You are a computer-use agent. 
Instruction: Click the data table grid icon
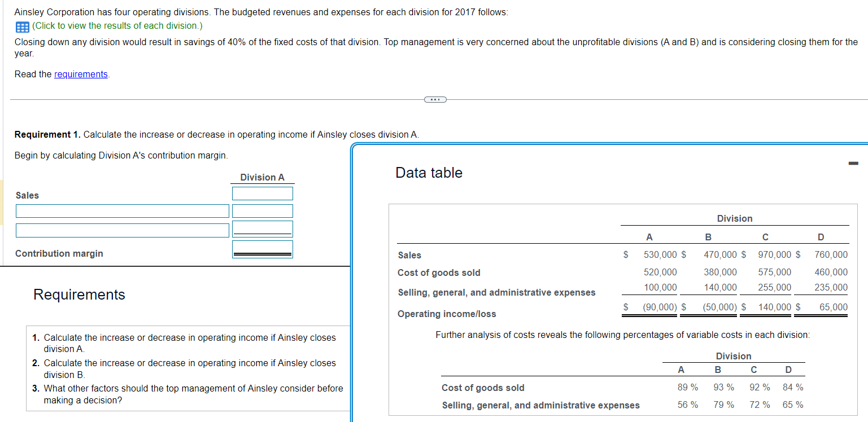tap(22, 27)
